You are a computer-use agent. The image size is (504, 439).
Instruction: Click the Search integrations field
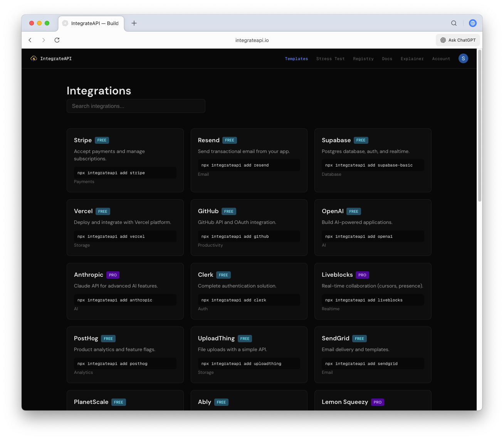(136, 106)
